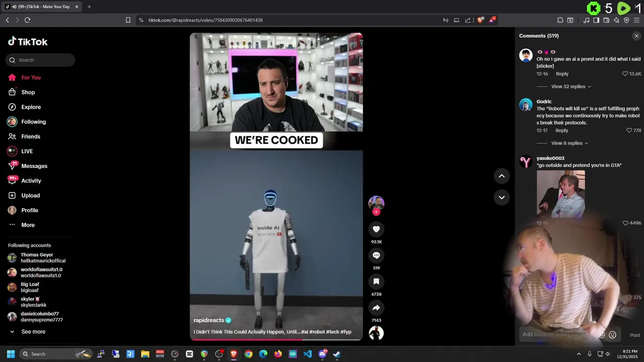The width and height of the screenshot is (644, 362).
Task: Open comments via the speech bubble icon
Action: click(x=376, y=255)
